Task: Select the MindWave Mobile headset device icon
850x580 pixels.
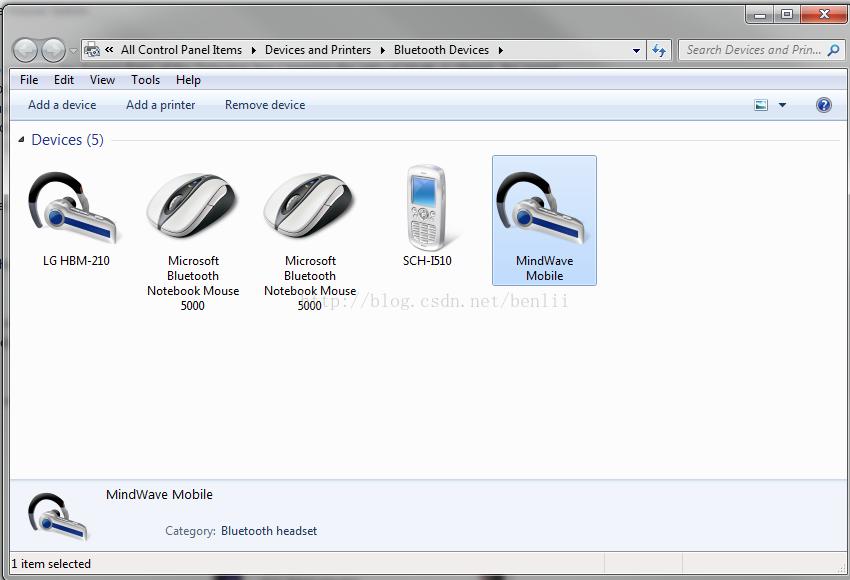Action: point(542,209)
